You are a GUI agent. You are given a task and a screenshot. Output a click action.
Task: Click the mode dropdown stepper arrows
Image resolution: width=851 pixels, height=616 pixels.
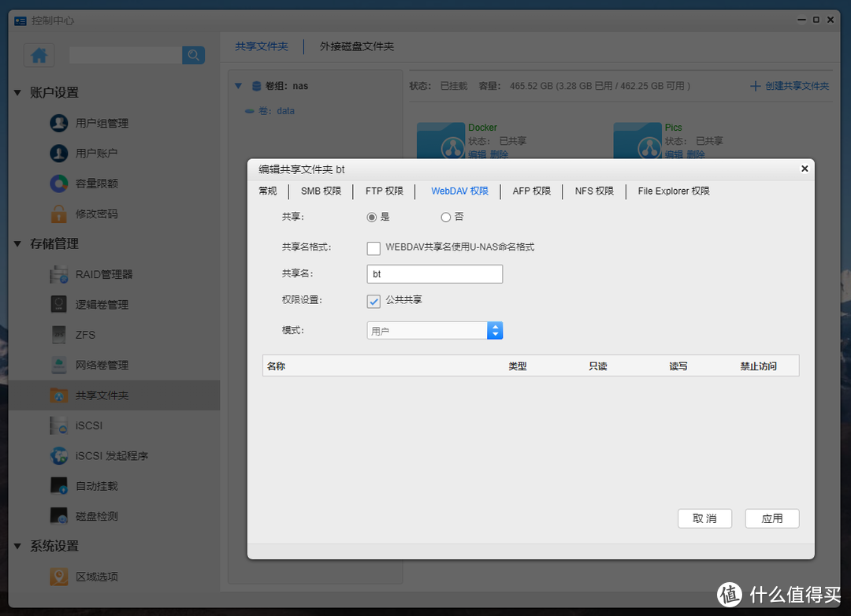(x=495, y=330)
